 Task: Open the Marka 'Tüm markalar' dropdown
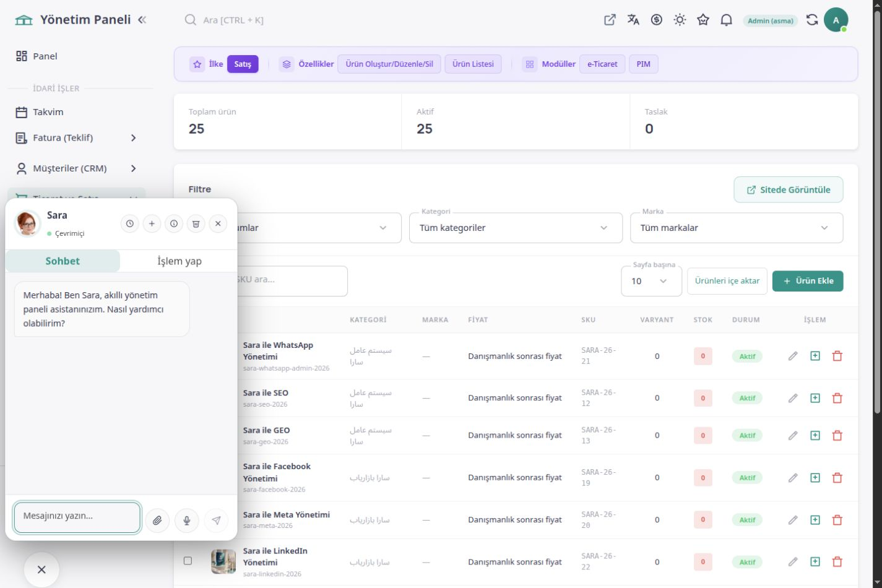coord(737,228)
